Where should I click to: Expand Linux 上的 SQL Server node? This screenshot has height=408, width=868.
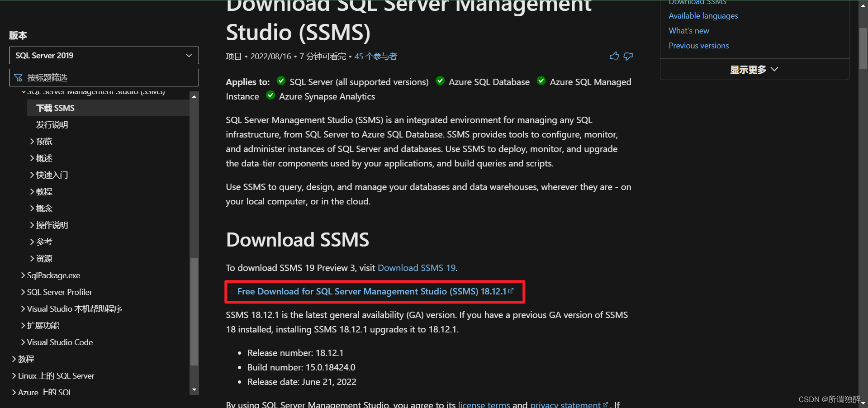(x=14, y=376)
